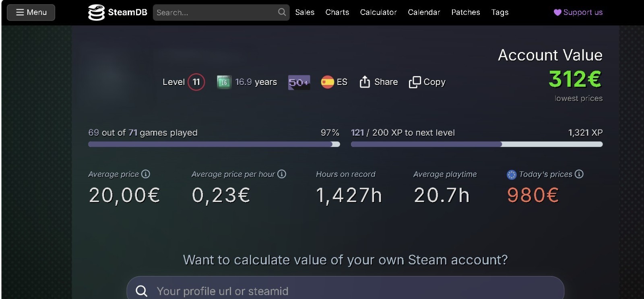Click the 16 years badge icon
The height and width of the screenshot is (299, 644).
tap(224, 82)
